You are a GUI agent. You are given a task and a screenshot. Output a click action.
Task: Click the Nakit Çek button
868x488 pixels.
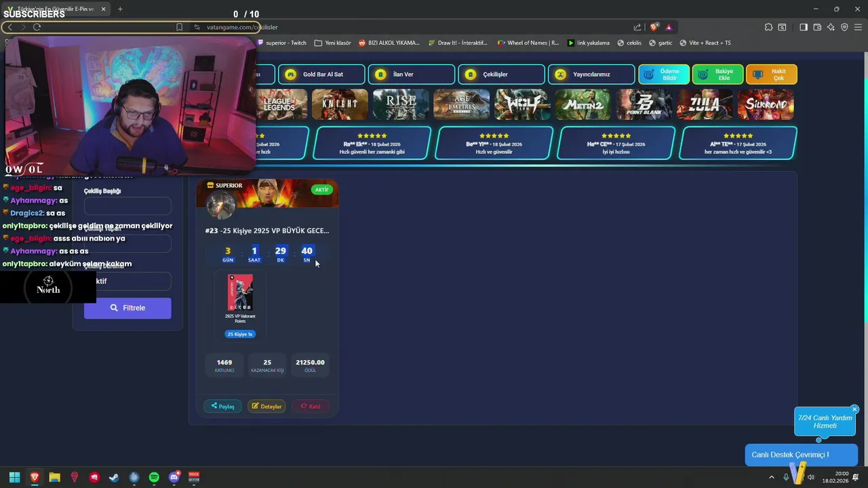click(772, 75)
